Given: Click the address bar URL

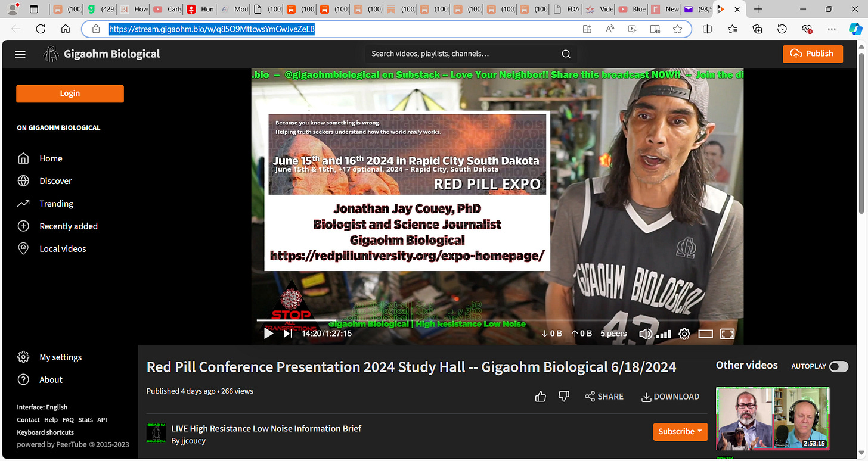Looking at the screenshot, I should click(x=212, y=29).
